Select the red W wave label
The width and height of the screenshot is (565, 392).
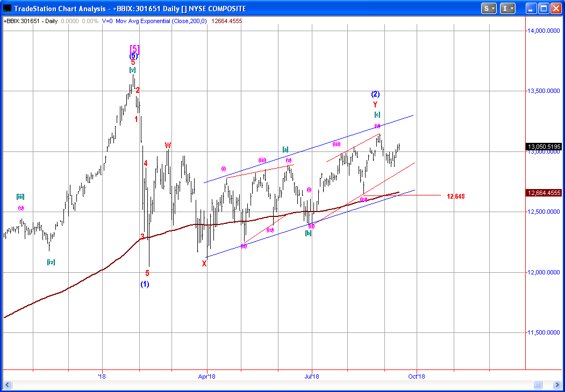click(x=168, y=145)
